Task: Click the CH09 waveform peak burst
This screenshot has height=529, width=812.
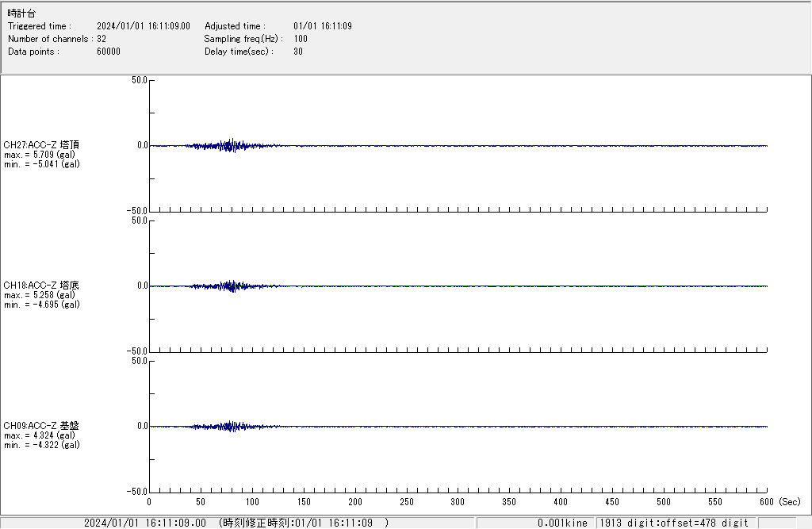Action: (230, 427)
